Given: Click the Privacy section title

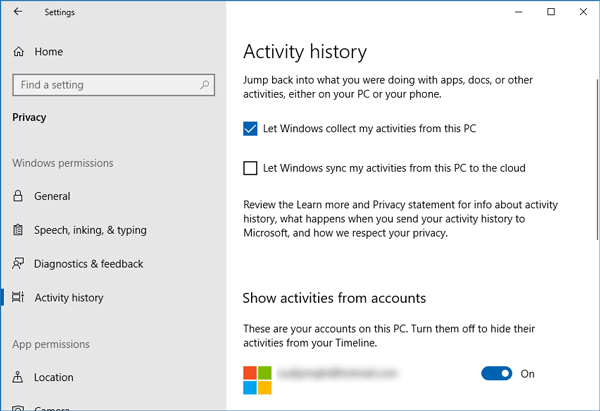Looking at the screenshot, I should (x=29, y=117).
